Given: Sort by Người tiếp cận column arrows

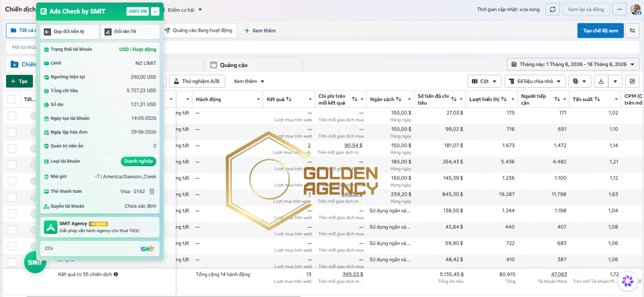Looking at the screenshot, I should [557, 99].
